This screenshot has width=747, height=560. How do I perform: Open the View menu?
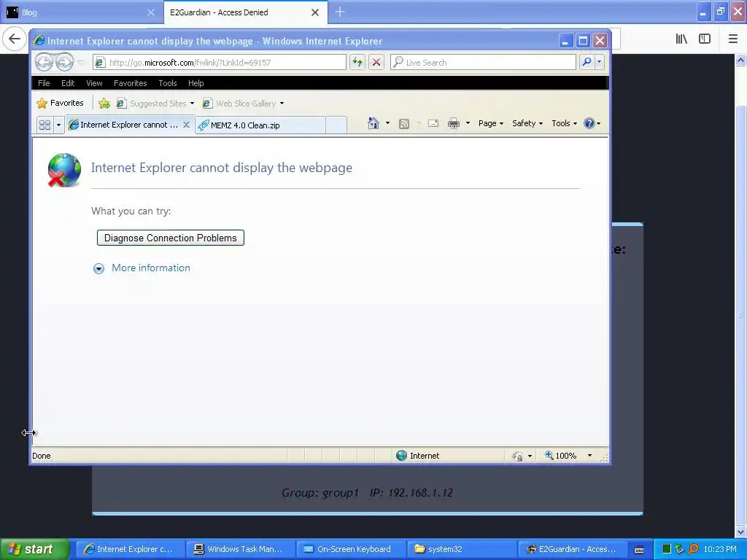pyautogui.click(x=94, y=83)
